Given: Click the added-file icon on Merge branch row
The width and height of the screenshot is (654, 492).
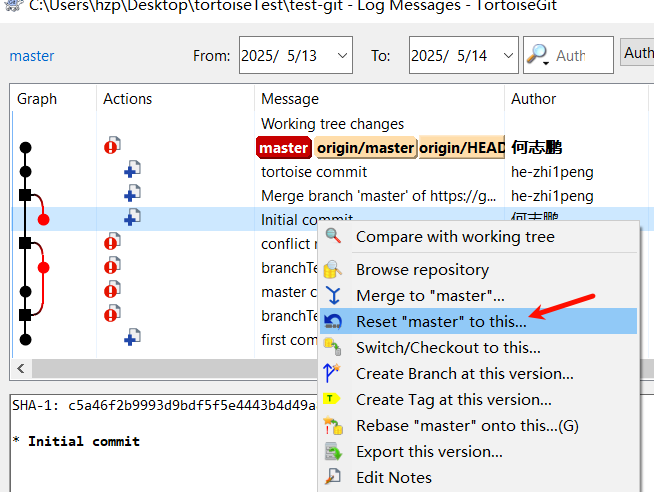Looking at the screenshot, I should point(133,193).
